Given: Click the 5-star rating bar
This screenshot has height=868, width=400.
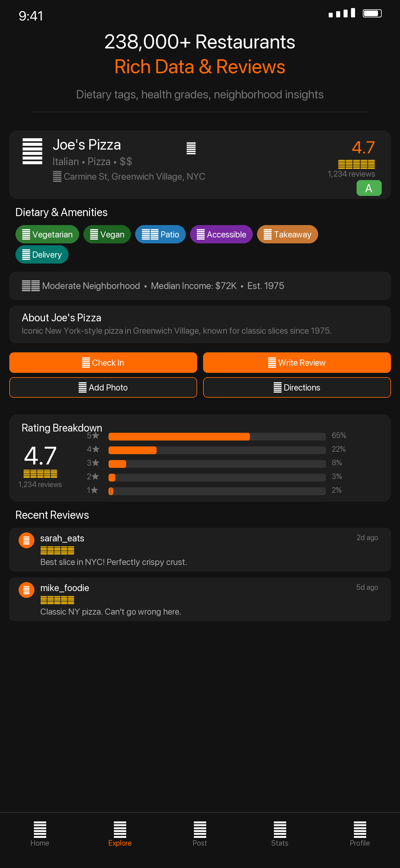Looking at the screenshot, I should pos(217,436).
